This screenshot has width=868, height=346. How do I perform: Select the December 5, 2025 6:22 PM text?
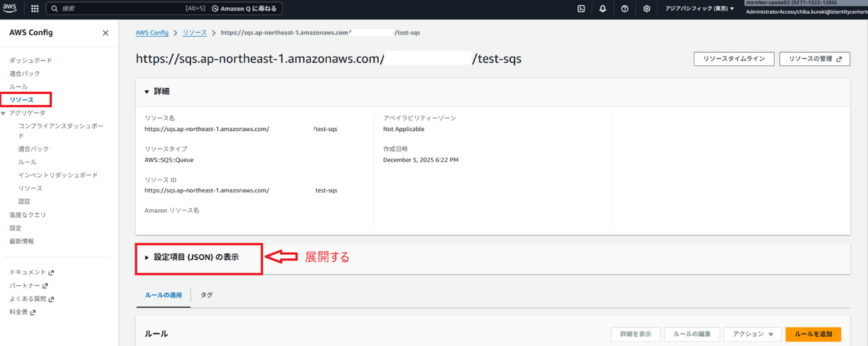421,160
